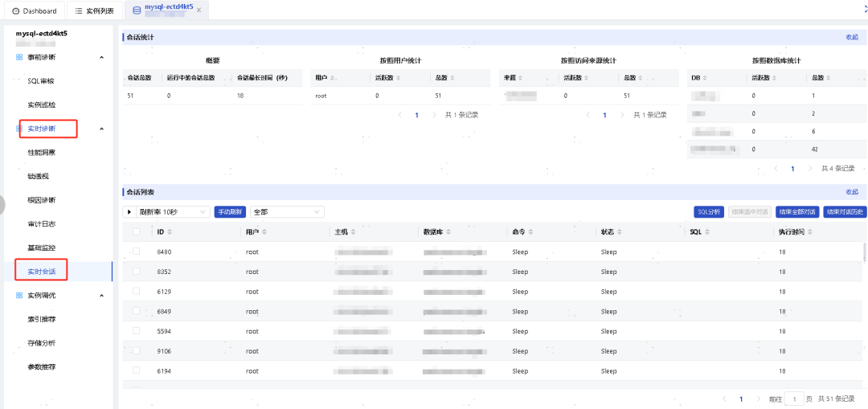868x409 pixels.
Task: Switch to the 实例列表 tab
Action: [x=94, y=11]
